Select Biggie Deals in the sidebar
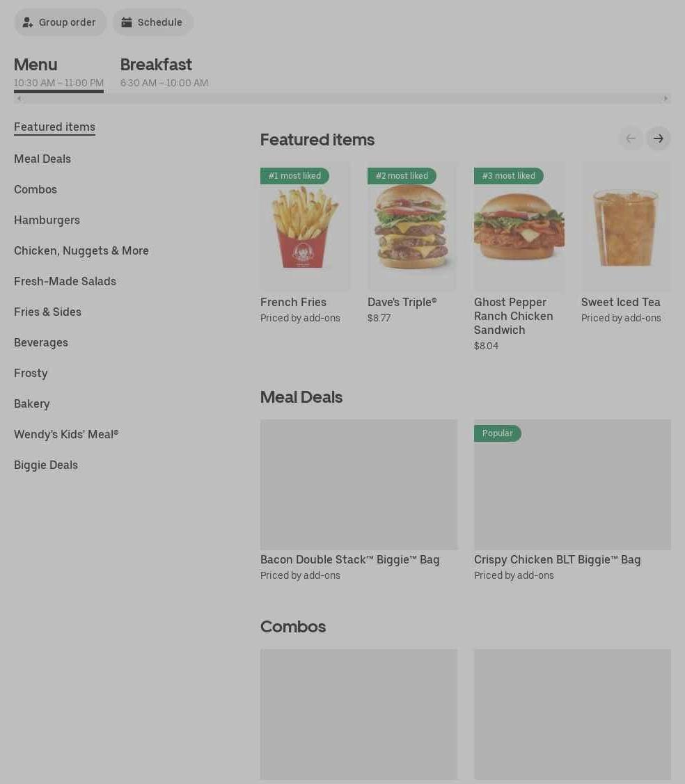 [x=46, y=465]
